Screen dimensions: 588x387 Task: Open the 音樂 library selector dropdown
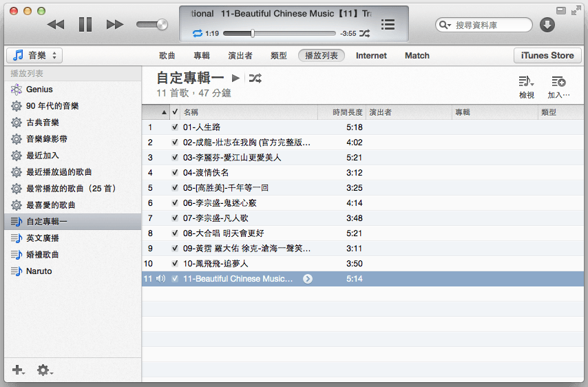pos(34,56)
